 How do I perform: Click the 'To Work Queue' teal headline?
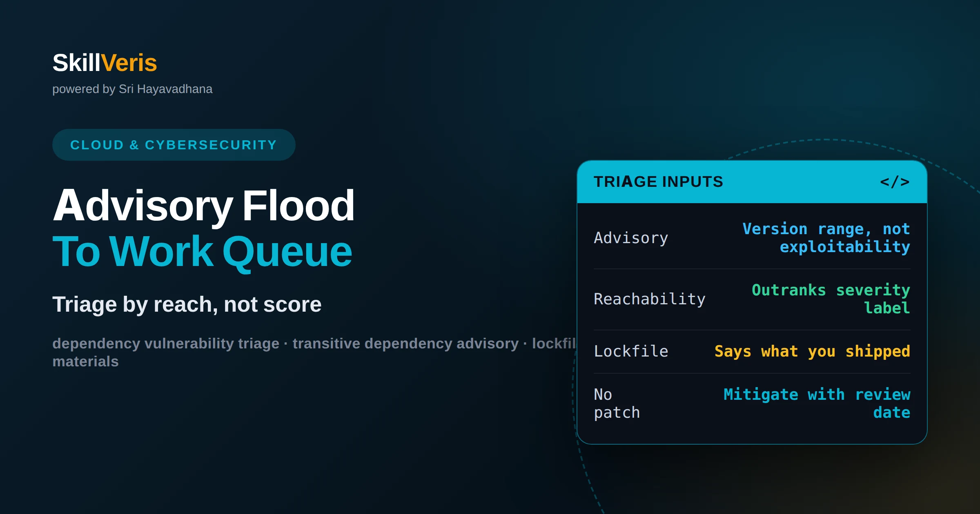202,252
